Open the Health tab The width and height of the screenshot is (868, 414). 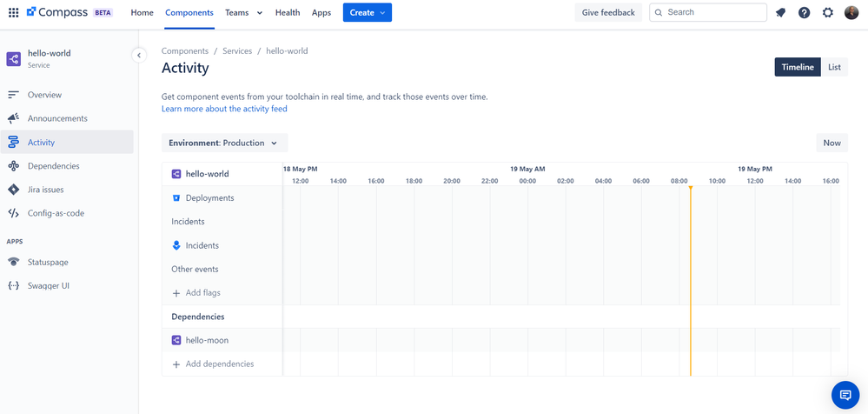(x=288, y=12)
